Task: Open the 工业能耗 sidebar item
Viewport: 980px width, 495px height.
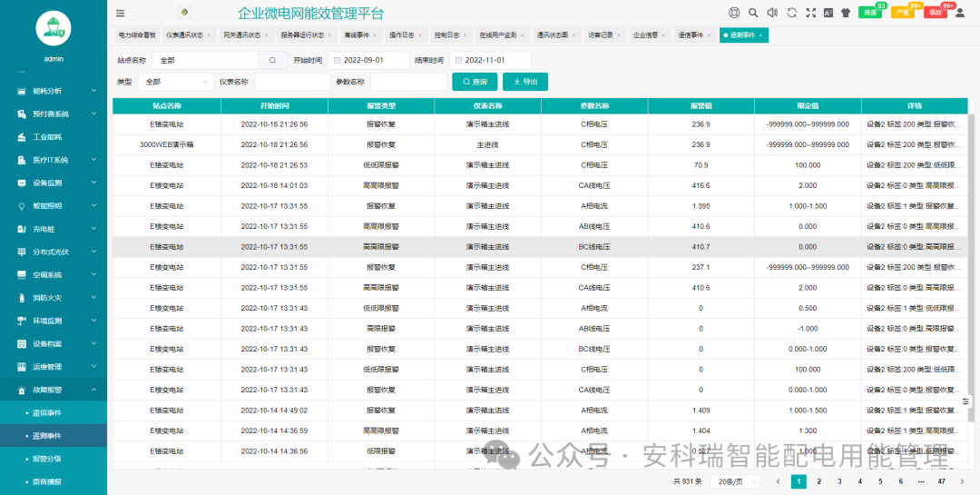Action: (54, 137)
